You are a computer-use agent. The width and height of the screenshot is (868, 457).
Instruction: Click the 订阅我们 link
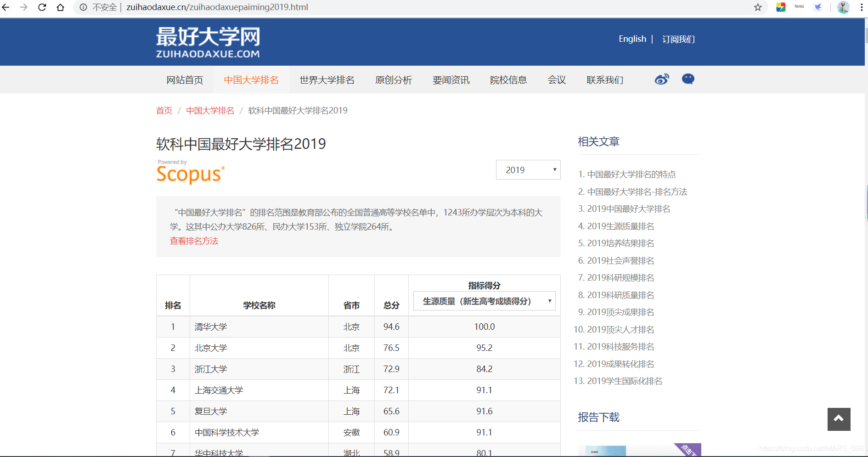click(x=678, y=39)
